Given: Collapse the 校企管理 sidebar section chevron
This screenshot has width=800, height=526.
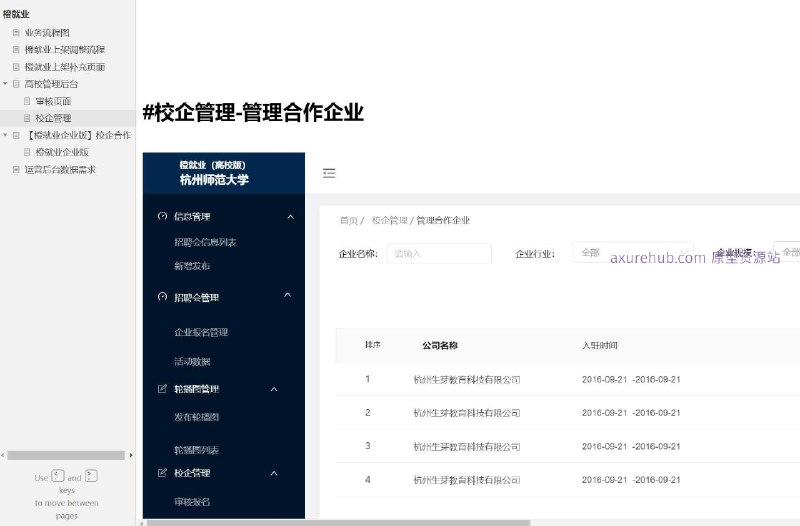Looking at the screenshot, I should pos(274,473).
